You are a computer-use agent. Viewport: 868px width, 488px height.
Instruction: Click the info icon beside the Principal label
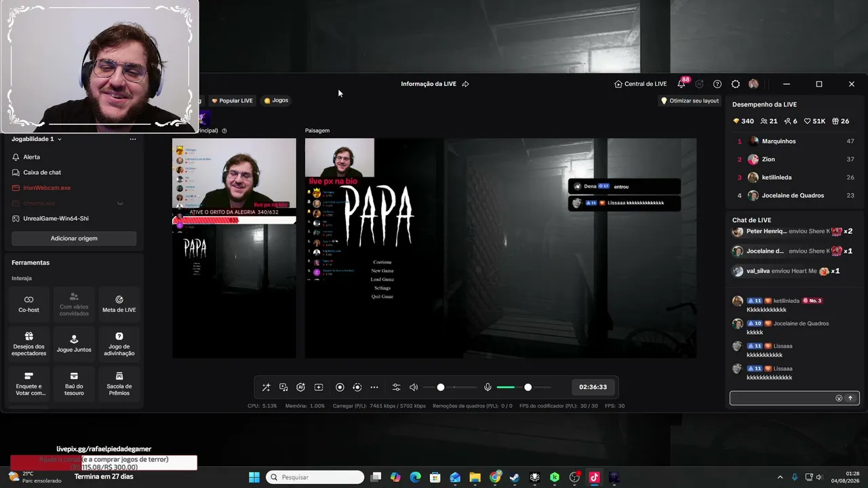[224, 131]
